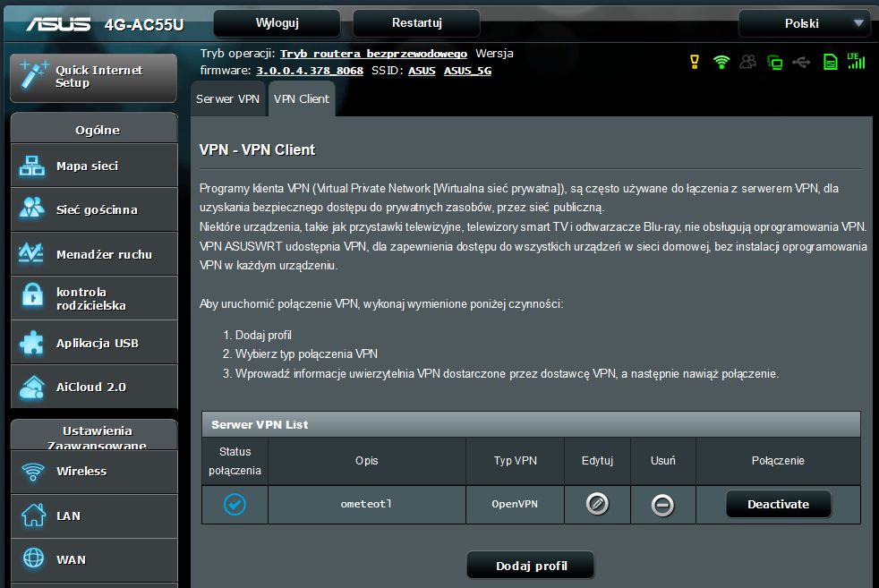This screenshot has width=879, height=588.
Task: Open Mapa sieci network map
Action: point(94,166)
